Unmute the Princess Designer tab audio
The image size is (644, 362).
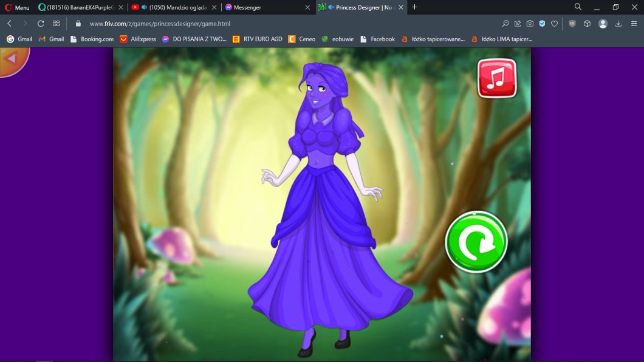[331, 7]
